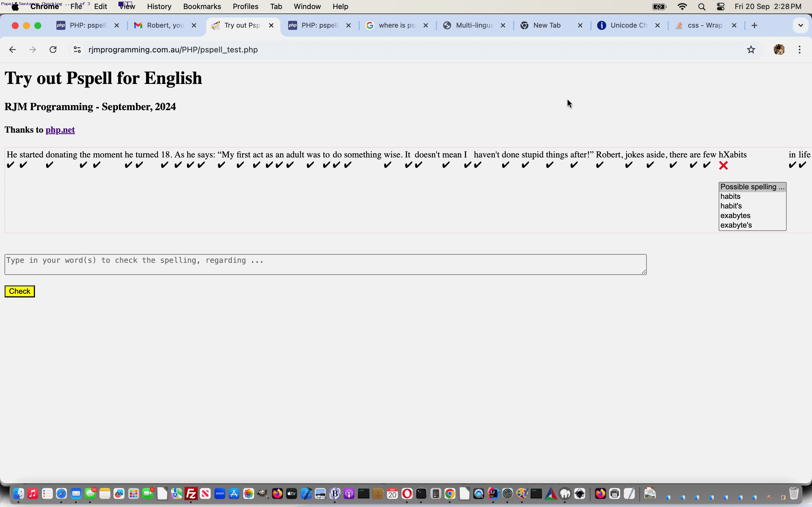
Task: Open a new tab with plus button
Action: (x=754, y=25)
